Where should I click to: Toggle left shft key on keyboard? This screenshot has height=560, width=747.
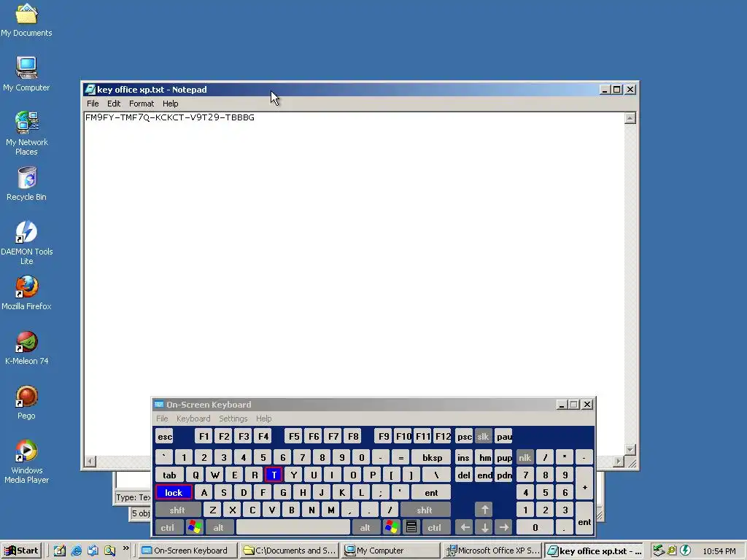point(177,510)
